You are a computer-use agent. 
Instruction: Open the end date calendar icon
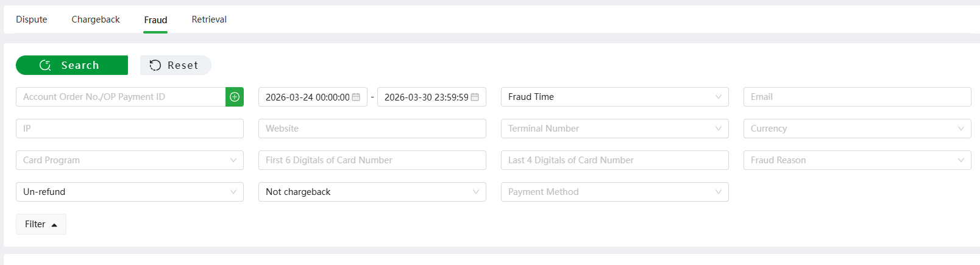coord(475,97)
